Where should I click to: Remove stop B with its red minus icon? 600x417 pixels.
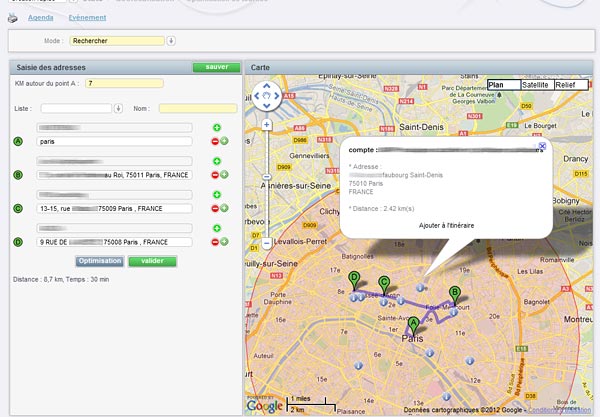(x=215, y=175)
